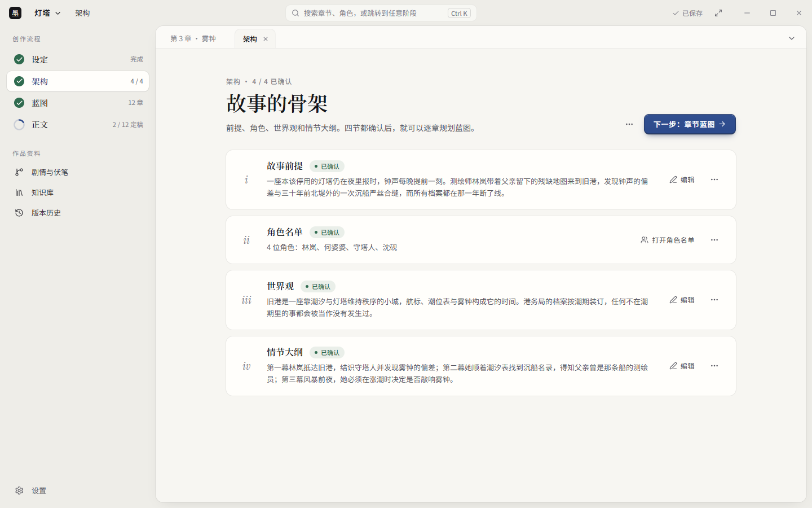The image size is (812, 508).
Task: View 版本历史
Action: pyautogui.click(x=78, y=213)
